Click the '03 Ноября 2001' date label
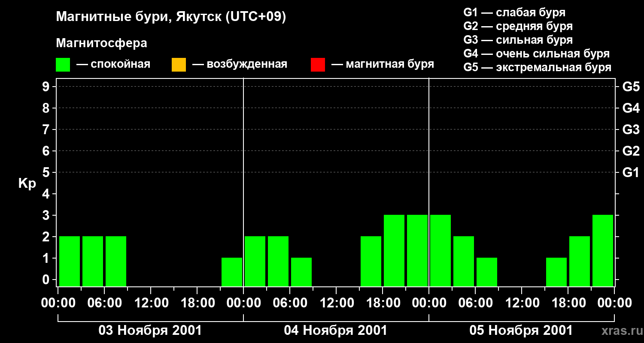The width and height of the screenshot is (644, 343). coord(150,331)
